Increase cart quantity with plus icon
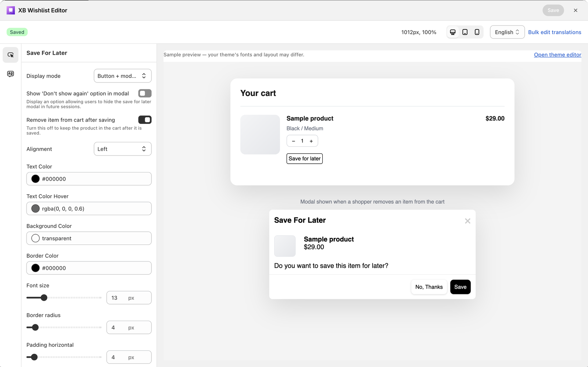Image resolution: width=588 pixels, height=367 pixels. click(311, 141)
